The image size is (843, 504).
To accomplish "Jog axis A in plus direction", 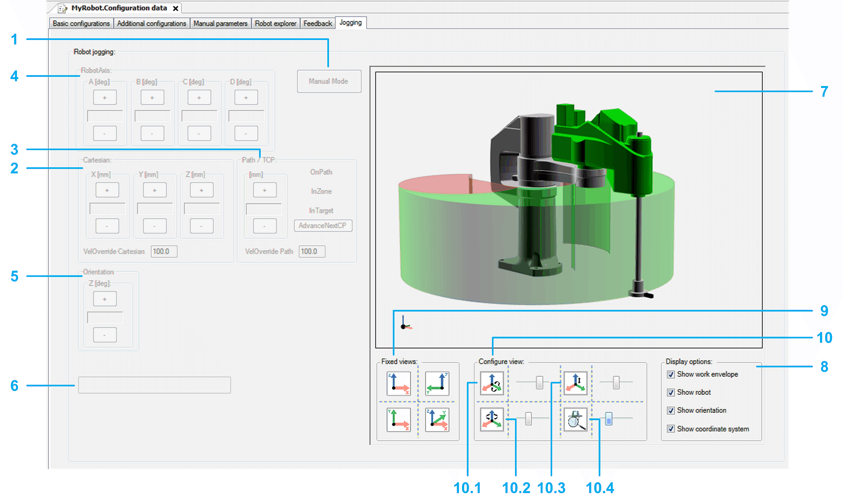I will click(105, 98).
